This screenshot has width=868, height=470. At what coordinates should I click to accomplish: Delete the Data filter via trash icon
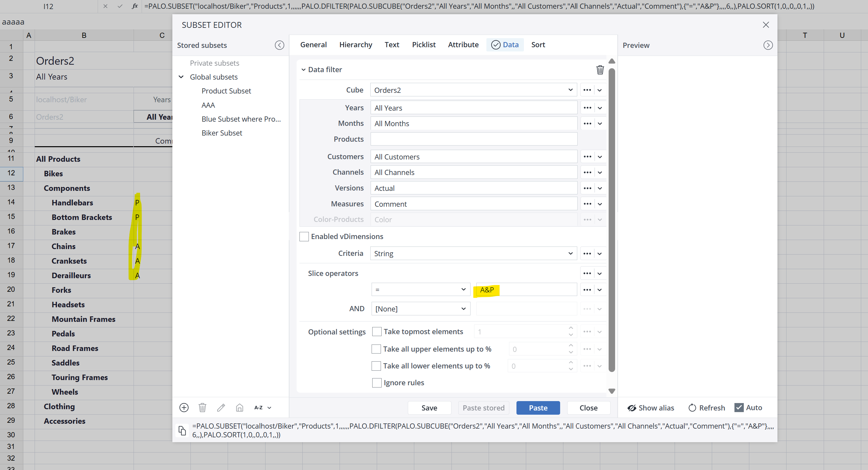click(x=600, y=70)
